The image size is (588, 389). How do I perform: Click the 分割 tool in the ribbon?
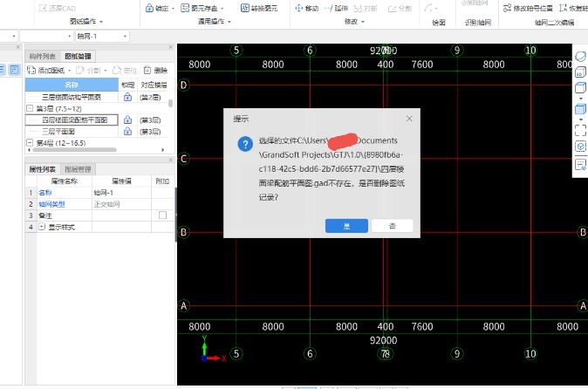coord(400,8)
